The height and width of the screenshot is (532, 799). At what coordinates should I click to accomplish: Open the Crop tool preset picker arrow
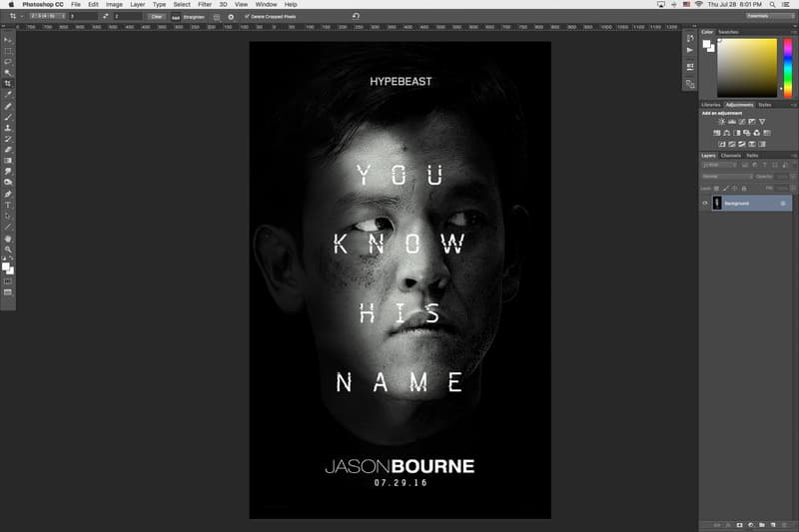pos(22,17)
